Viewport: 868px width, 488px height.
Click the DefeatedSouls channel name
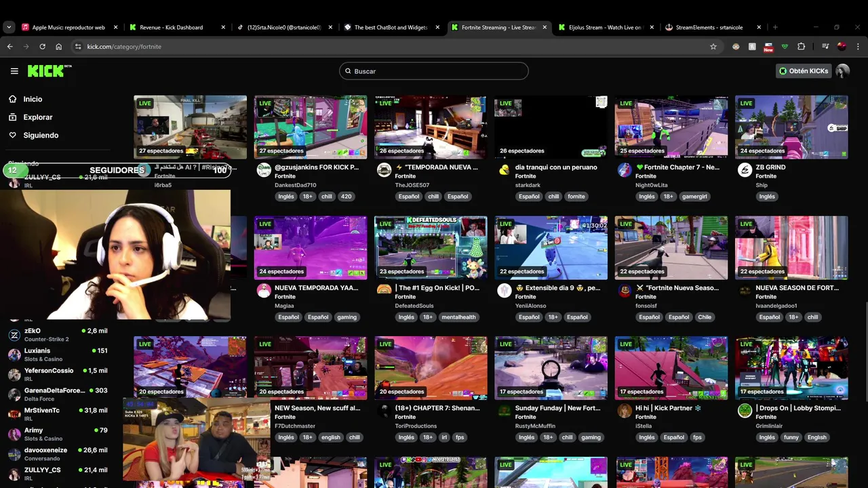tap(414, 306)
